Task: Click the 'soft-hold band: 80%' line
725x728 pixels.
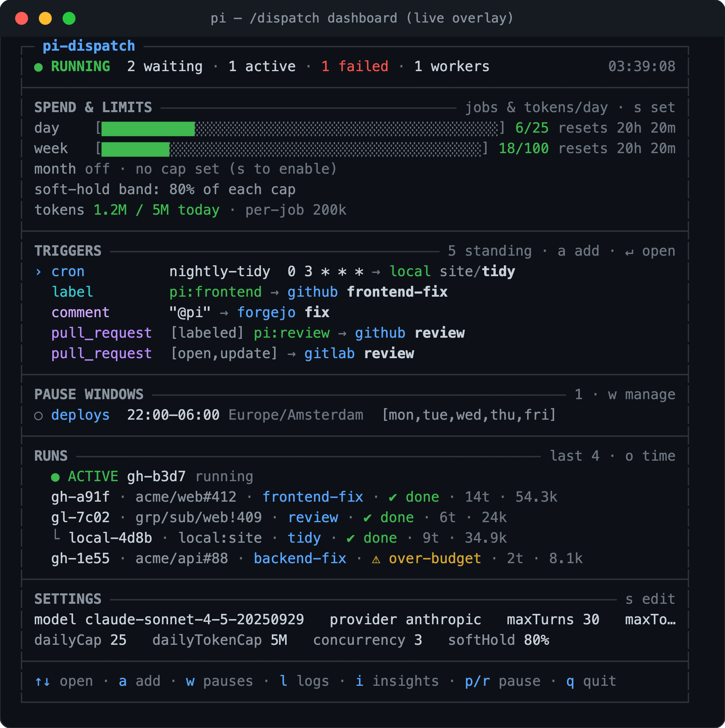Action: tap(165, 189)
